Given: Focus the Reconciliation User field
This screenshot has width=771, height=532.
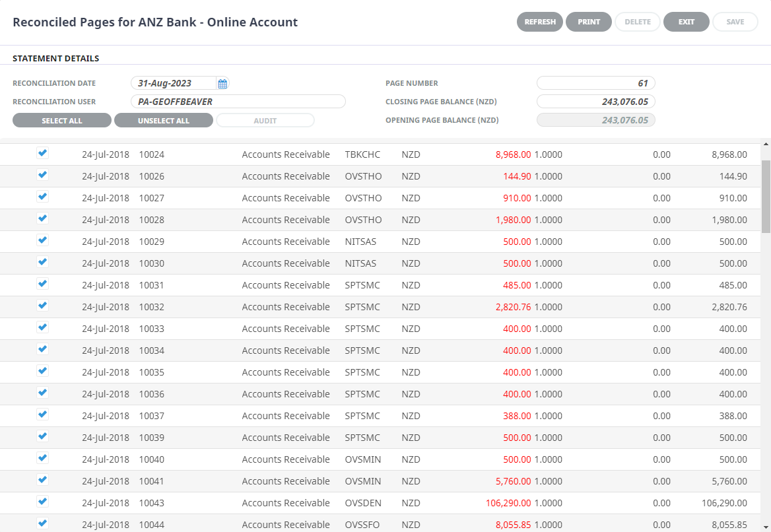Looking at the screenshot, I should [x=238, y=102].
